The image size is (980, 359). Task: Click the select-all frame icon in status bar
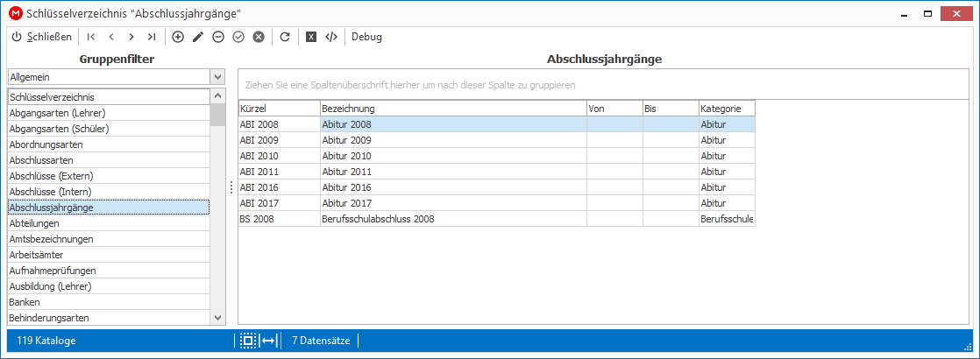[x=247, y=341]
